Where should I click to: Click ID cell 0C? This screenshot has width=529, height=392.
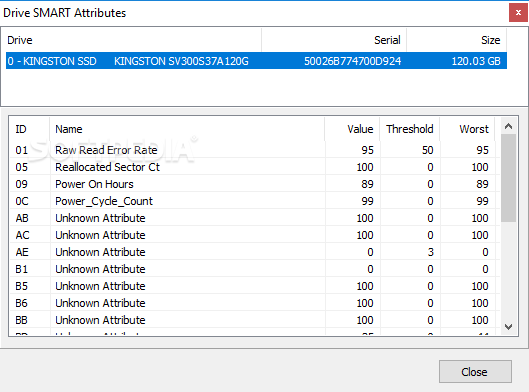tap(22, 201)
